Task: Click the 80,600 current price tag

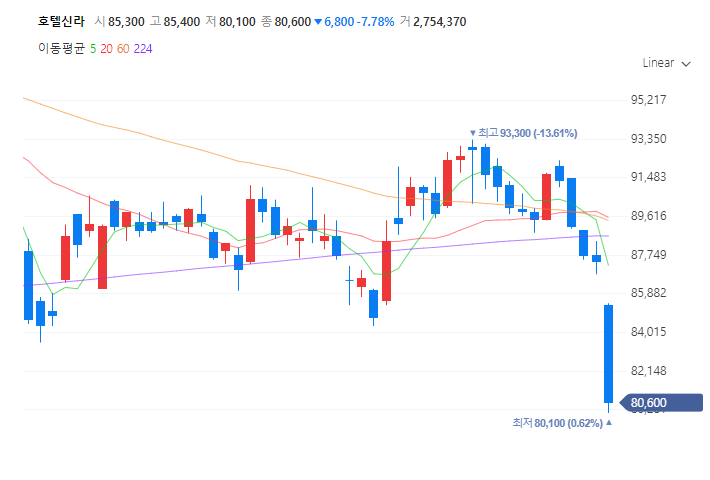Action: (662, 403)
